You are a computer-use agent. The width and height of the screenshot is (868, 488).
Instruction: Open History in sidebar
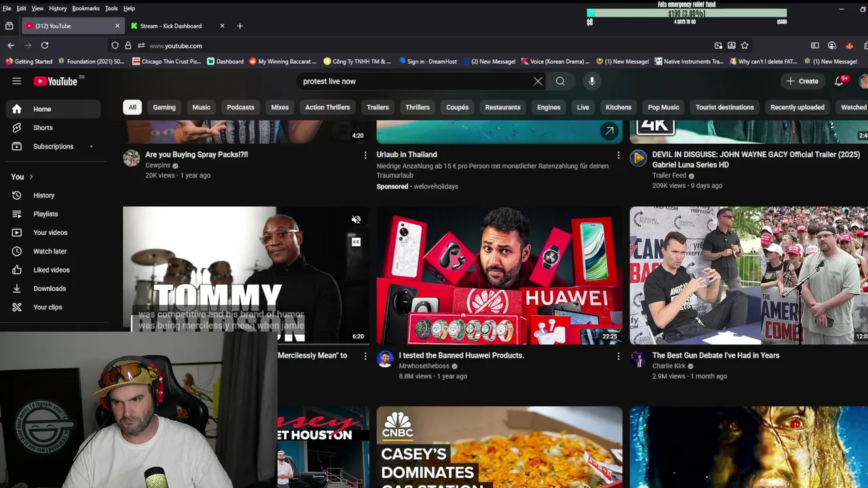point(53,195)
